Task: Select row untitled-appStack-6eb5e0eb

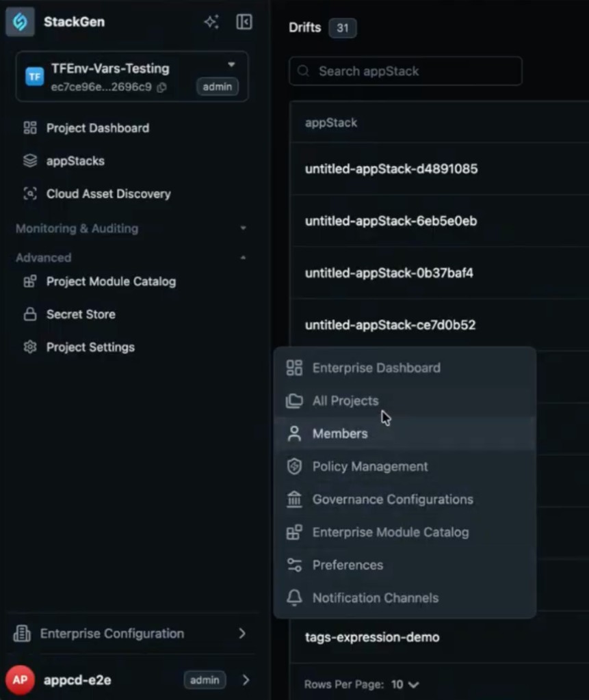Action: click(x=439, y=221)
